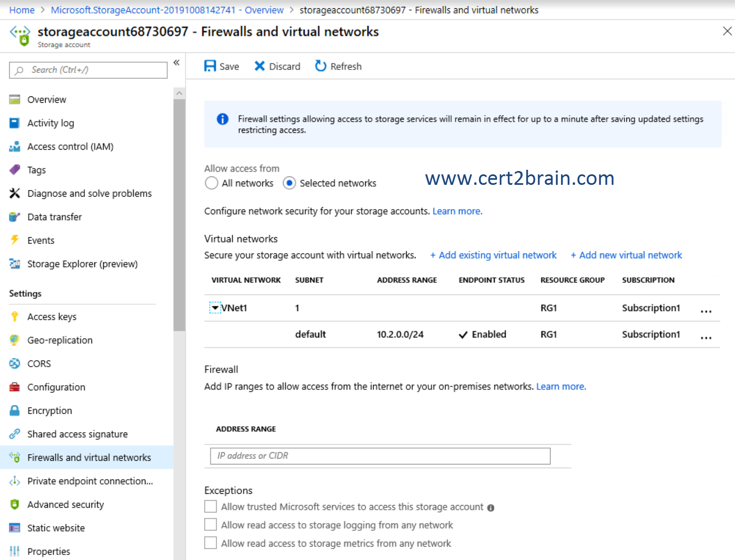This screenshot has height=560, width=735.
Task: Check Allow read access to storage logging
Action: pyautogui.click(x=210, y=525)
